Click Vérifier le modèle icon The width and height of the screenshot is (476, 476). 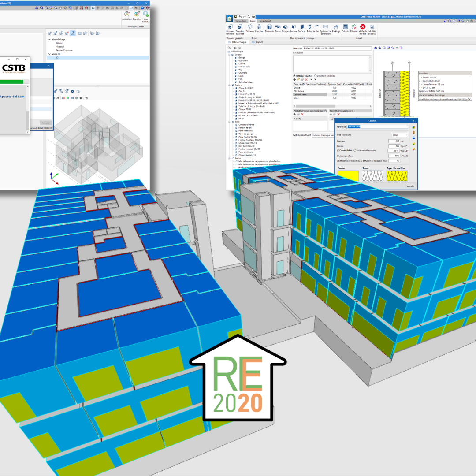(363, 28)
